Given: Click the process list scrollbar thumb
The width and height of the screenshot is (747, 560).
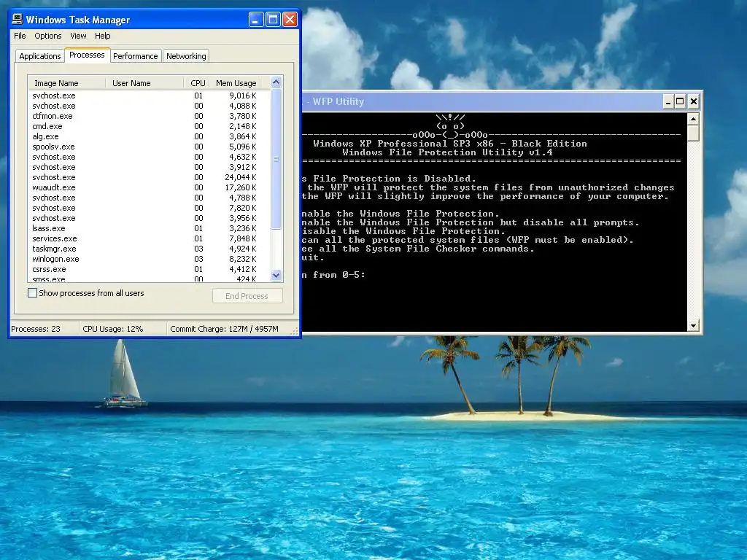Looking at the screenshot, I should tap(276, 158).
